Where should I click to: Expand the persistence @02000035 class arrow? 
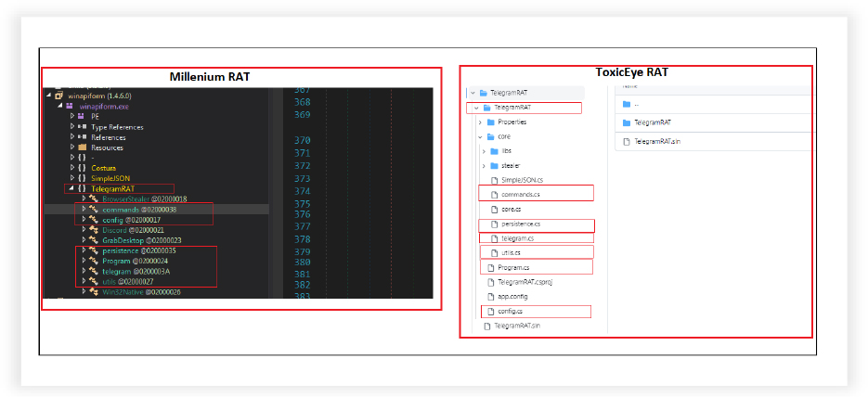click(x=84, y=251)
